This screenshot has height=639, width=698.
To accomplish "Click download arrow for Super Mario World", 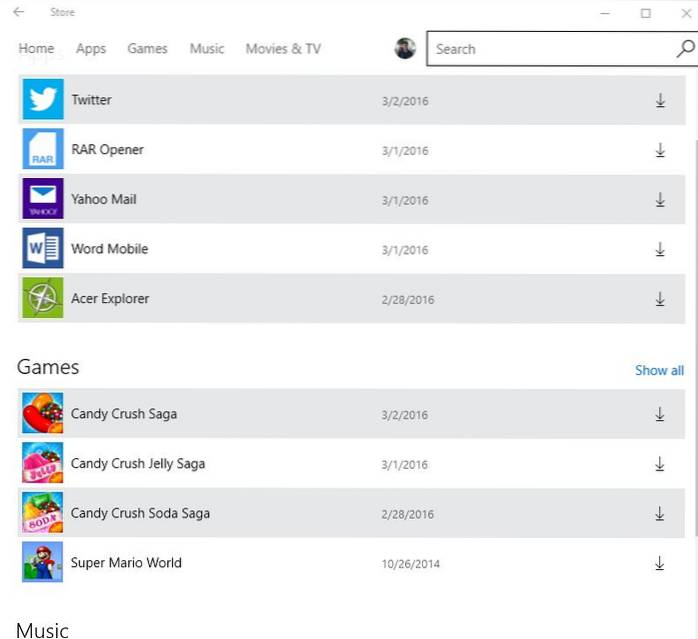I will point(660,563).
